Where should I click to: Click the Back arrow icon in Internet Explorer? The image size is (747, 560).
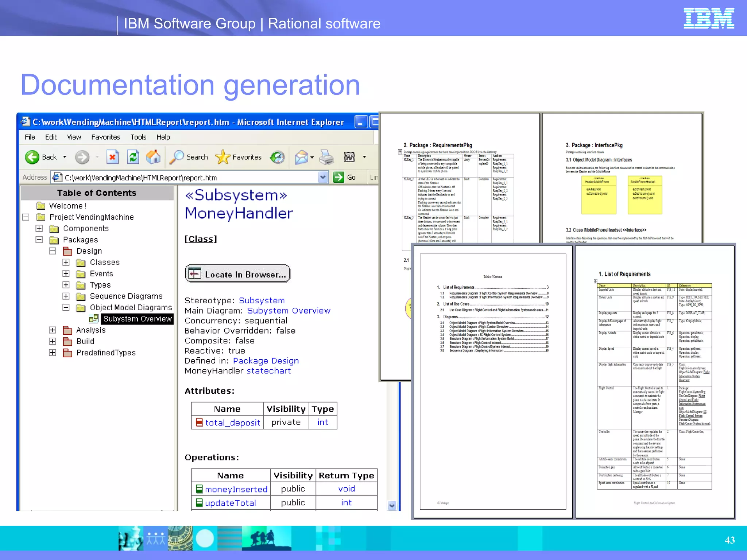(x=32, y=157)
